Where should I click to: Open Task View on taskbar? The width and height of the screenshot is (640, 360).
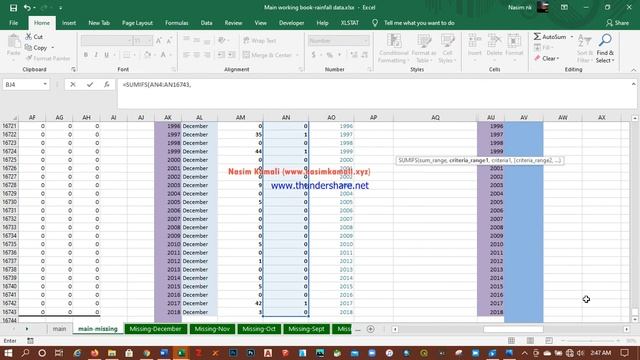point(59,353)
